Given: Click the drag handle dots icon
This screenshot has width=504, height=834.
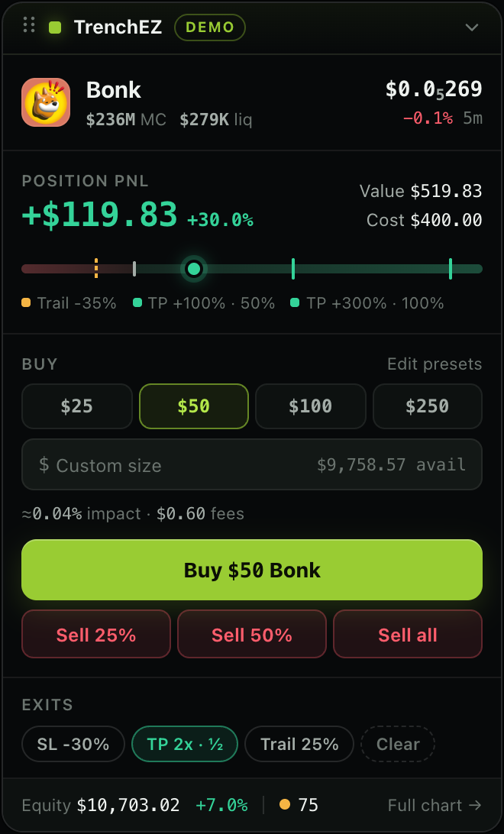Looking at the screenshot, I should pyautogui.click(x=29, y=25).
